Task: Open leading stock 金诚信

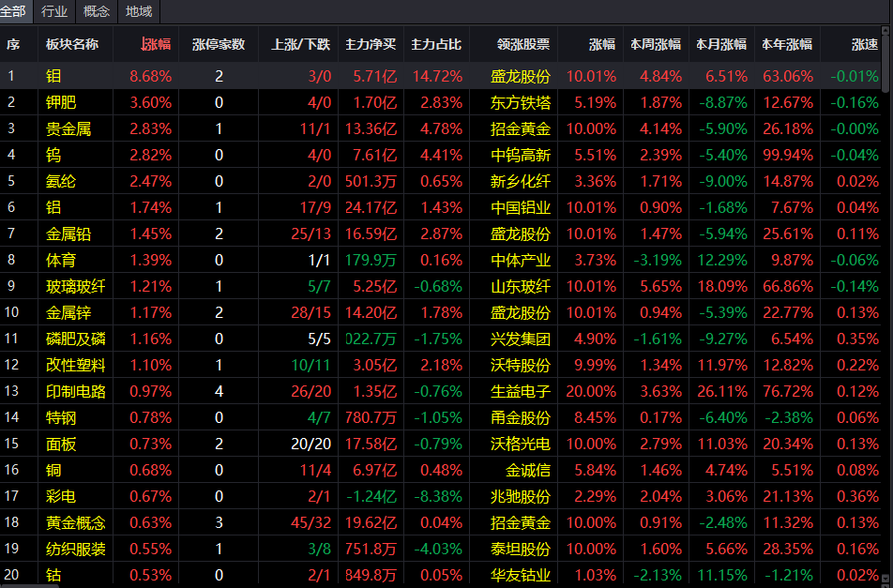Action: pyautogui.click(x=528, y=470)
